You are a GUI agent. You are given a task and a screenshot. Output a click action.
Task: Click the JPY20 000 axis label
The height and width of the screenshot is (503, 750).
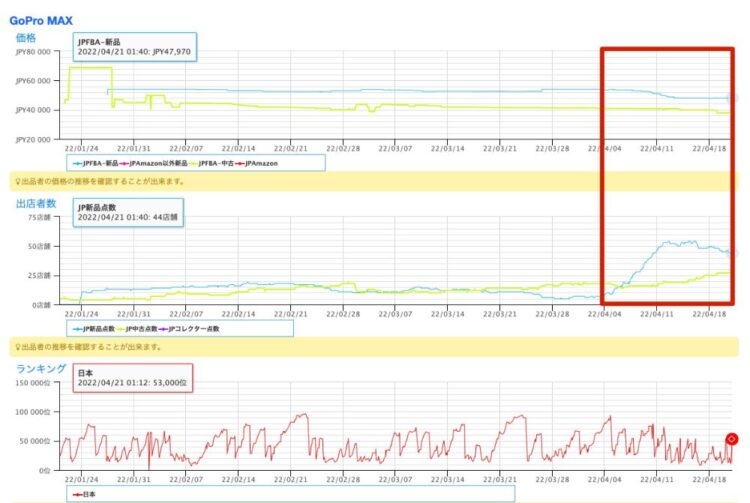coord(33,140)
